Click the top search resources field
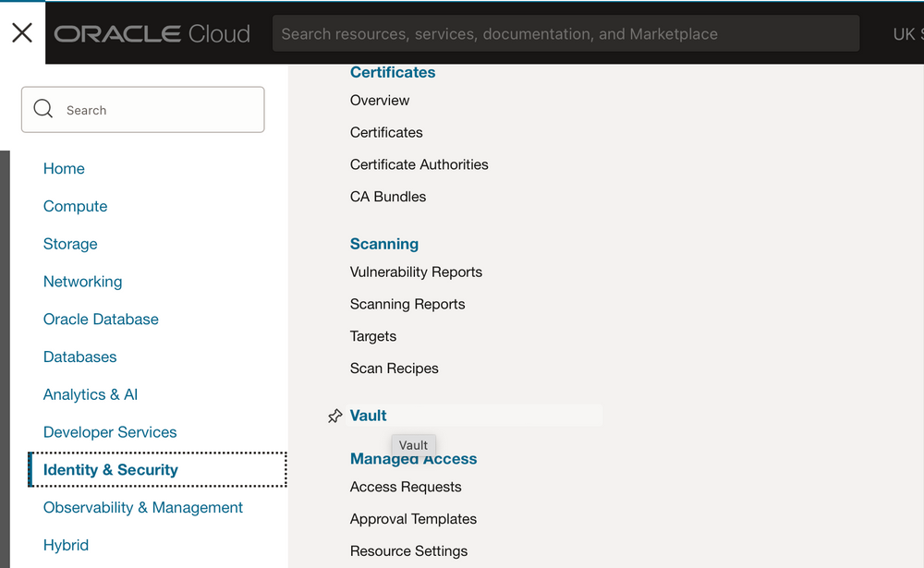This screenshot has width=924, height=568. pyautogui.click(x=568, y=33)
